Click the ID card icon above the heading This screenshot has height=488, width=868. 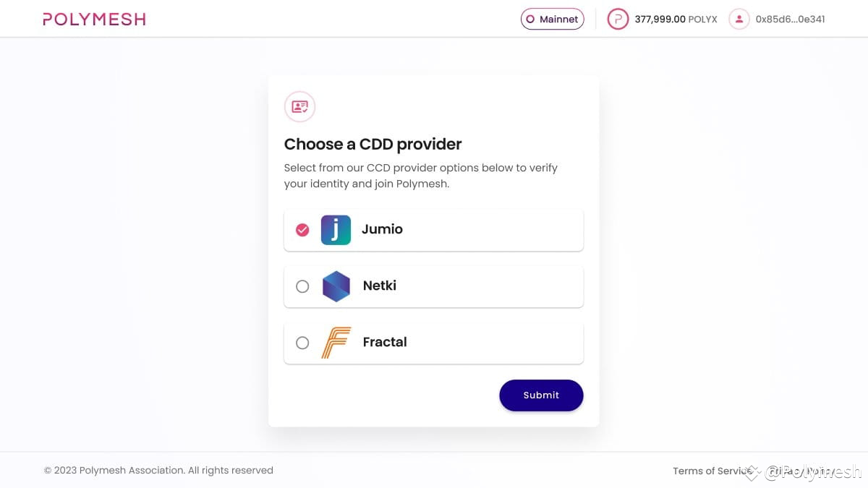(x=299, y=106)
